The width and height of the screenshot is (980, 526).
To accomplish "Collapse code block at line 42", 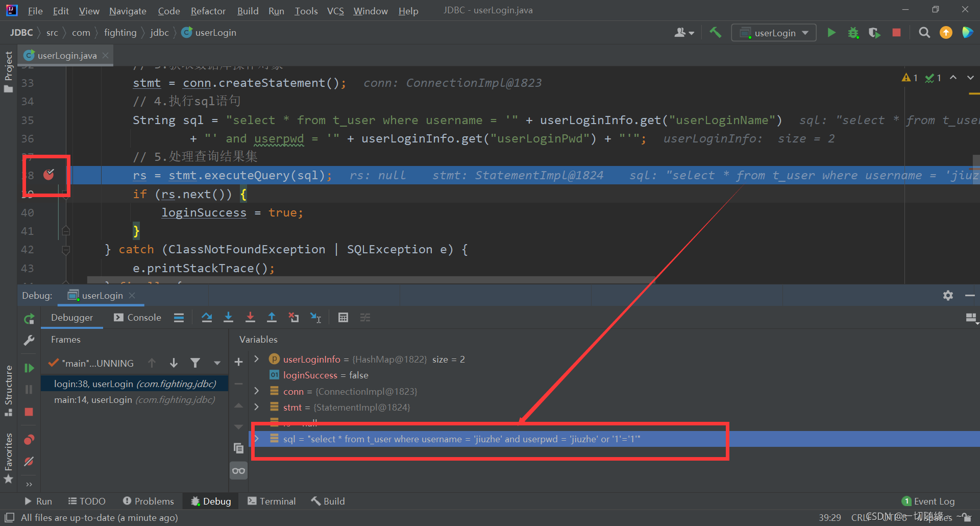I will click(66, 250).
